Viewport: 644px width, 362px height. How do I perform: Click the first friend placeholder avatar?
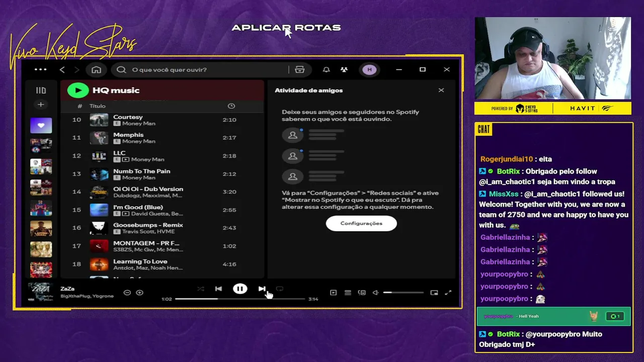(292, 135)
